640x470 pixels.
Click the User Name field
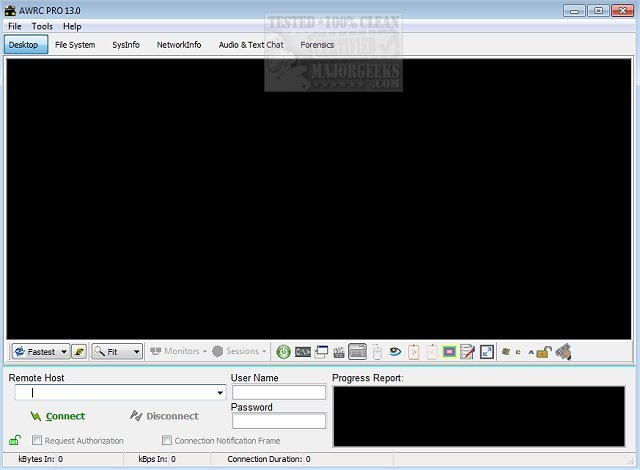[x=279, y=392]
